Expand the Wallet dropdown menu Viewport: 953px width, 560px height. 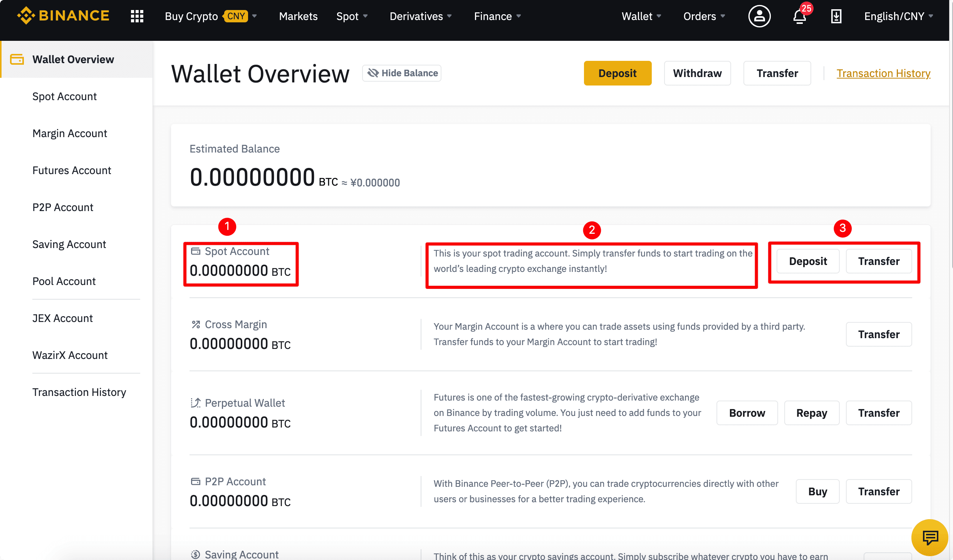641,16
